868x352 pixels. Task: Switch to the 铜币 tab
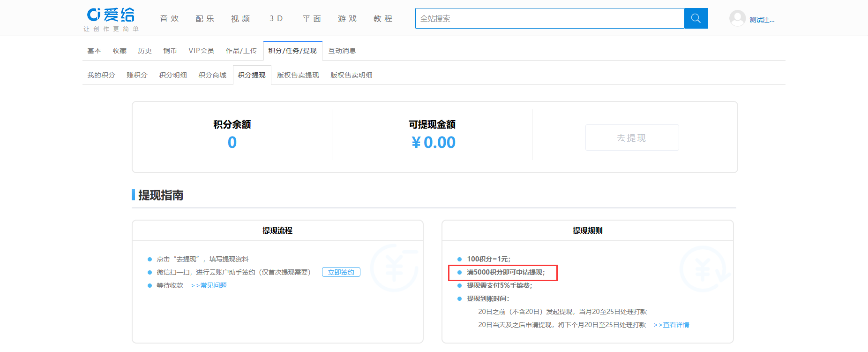170,51
